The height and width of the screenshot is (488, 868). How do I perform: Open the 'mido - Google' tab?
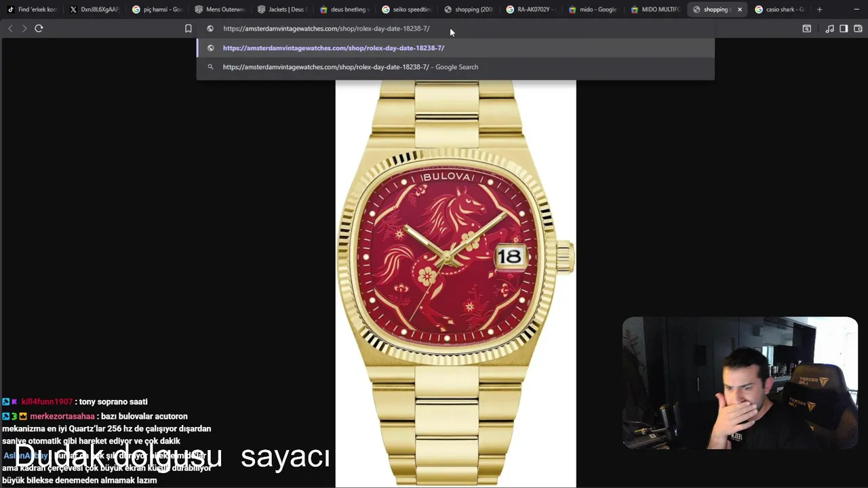pos(593,9)
